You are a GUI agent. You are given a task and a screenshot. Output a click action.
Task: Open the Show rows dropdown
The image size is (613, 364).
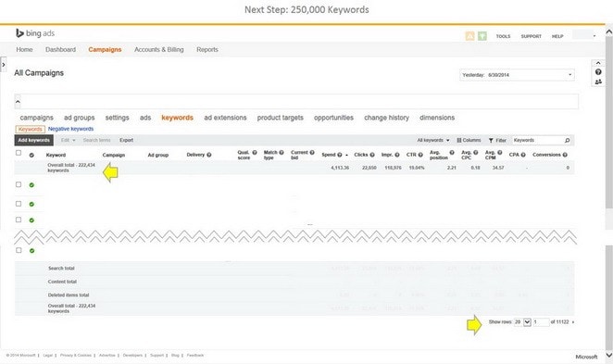point(527,322)
